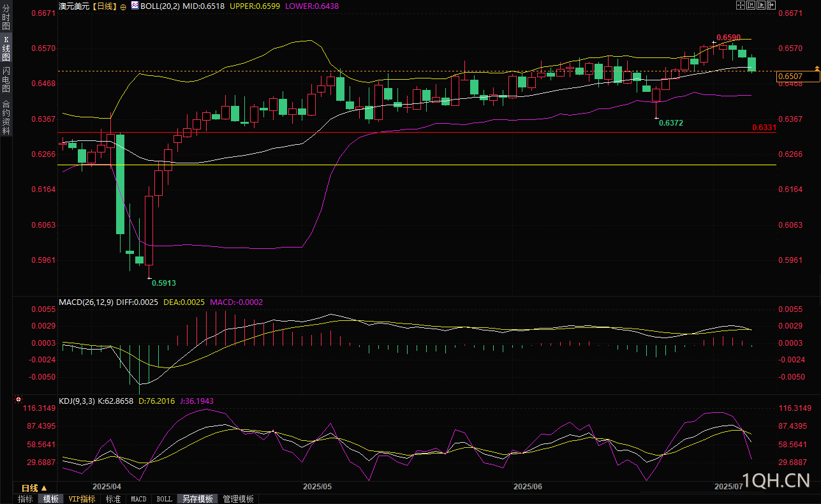Click the MACD(26,12,9) indicator label

pos(85,302)
